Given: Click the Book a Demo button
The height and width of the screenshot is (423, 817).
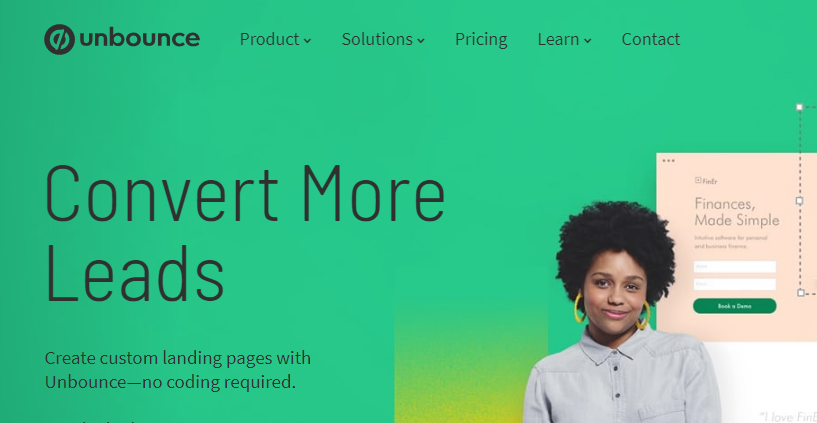Looking at the screenshot, I should [x=734, y=306].
